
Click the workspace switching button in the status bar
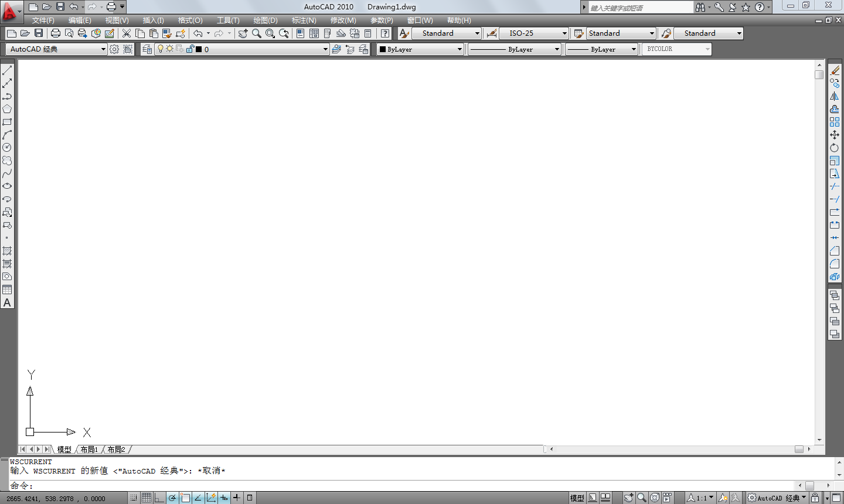click(x=777, y=498)
